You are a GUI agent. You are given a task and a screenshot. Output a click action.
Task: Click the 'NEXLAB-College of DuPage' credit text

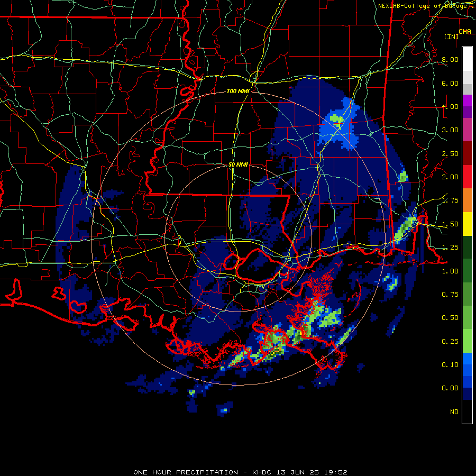423,6
